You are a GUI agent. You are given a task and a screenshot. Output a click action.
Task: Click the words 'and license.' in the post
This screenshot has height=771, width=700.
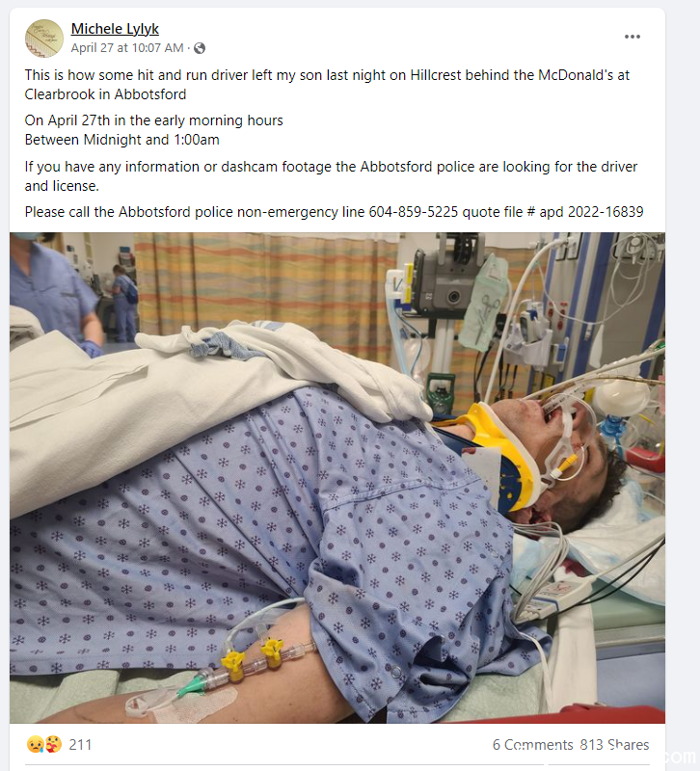tap(62, 186)
